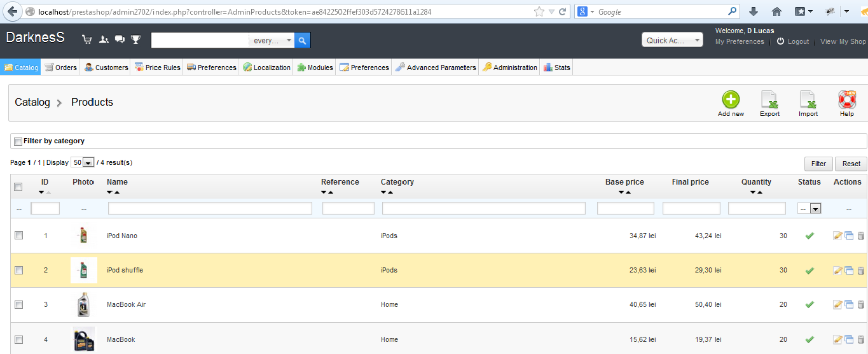Edit the MacBook Air product
868x354 pixels.
[x=837, y=304]
